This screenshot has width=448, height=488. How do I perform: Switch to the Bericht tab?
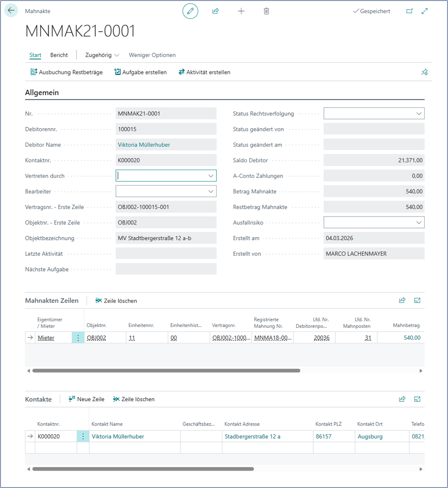[x=59, y=55]
